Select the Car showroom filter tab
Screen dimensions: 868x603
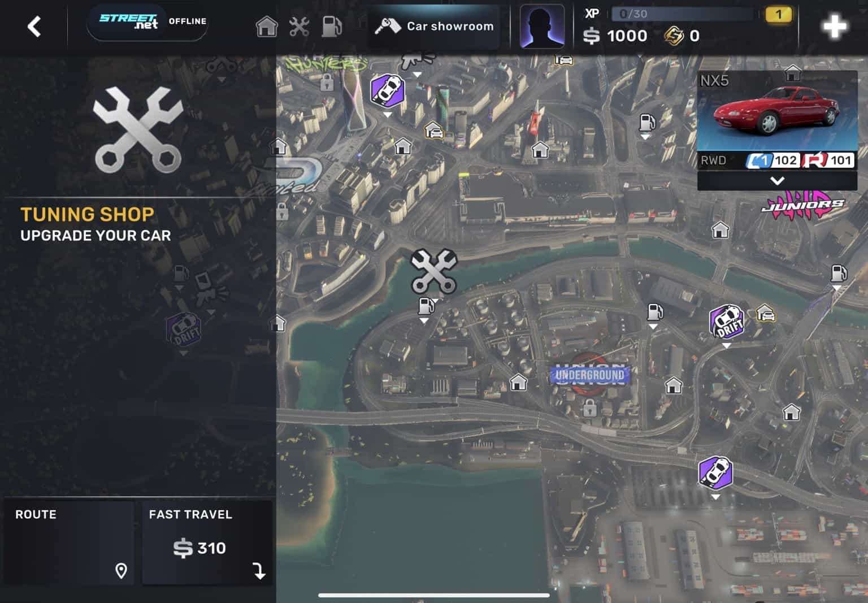(435, 26)
